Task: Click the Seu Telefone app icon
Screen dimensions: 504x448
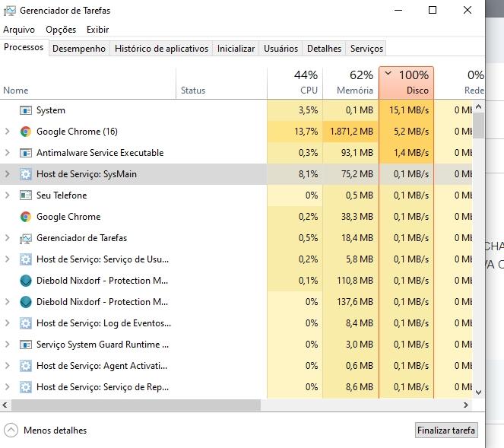Action: 26,195
